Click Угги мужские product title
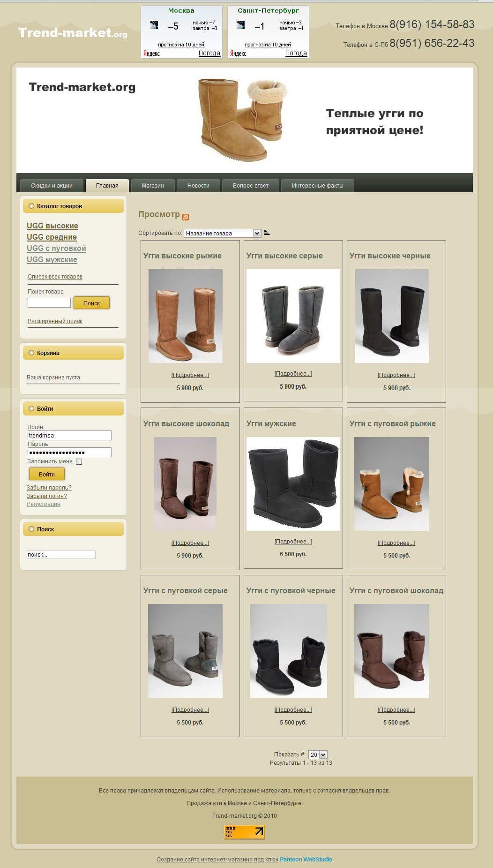Screen dimensions: 493x868 (x=271, y=423)
